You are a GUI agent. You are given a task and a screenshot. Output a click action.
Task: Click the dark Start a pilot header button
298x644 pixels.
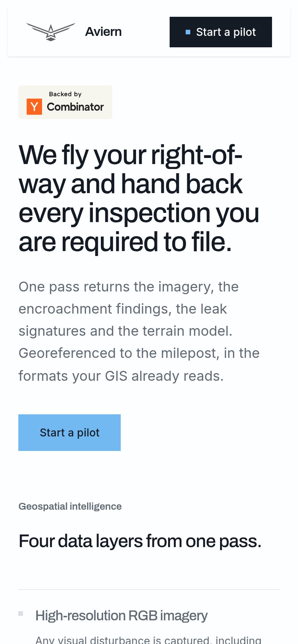point(221,32)
